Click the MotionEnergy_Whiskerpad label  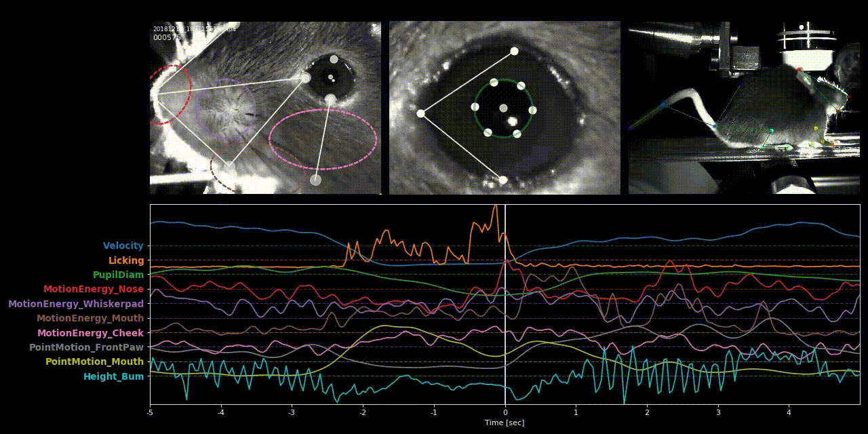pyautogui.click(x=76, y=304)
